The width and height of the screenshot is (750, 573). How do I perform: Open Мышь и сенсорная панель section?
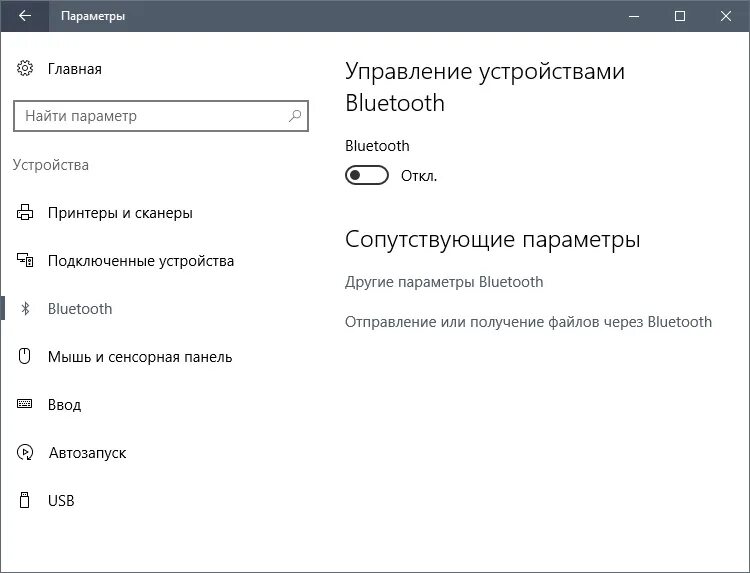140,357
